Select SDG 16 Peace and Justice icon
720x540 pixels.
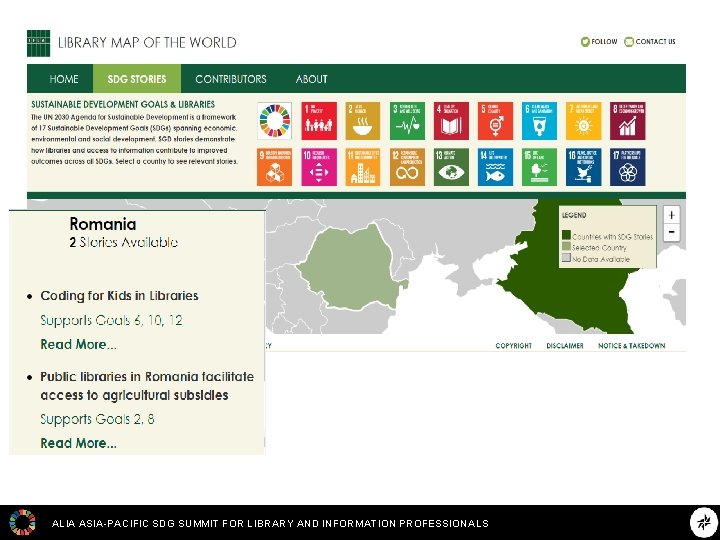(x=583, y=167)
